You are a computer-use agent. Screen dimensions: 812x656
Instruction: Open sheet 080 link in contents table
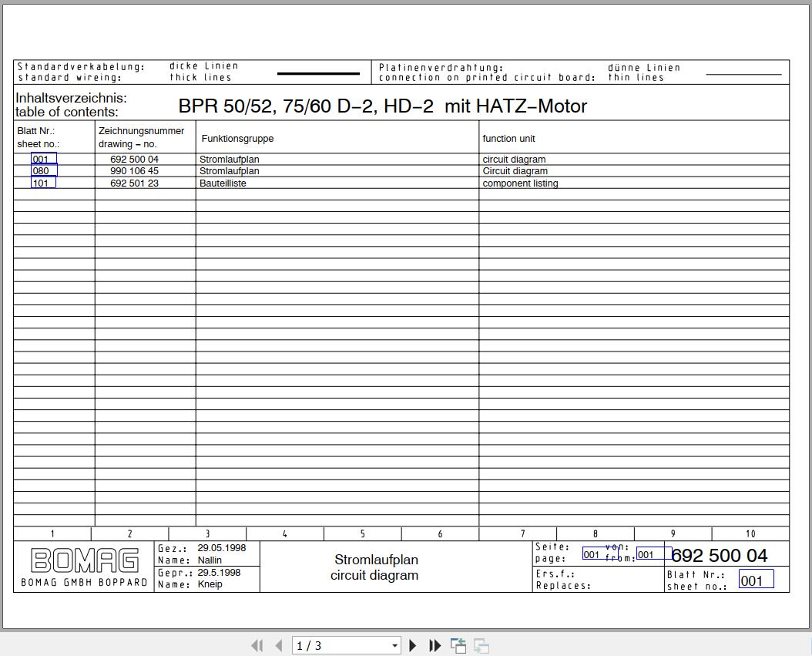click(x=43, y=171)
